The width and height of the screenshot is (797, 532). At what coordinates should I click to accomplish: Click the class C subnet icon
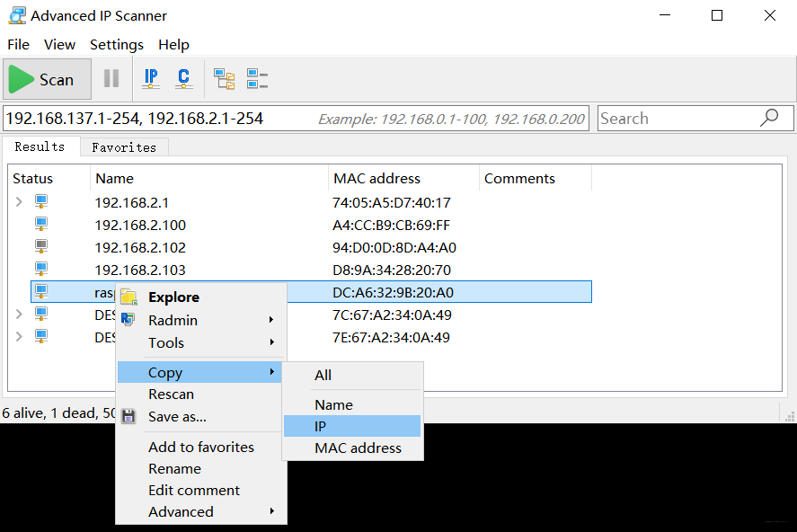pos(183,79)
